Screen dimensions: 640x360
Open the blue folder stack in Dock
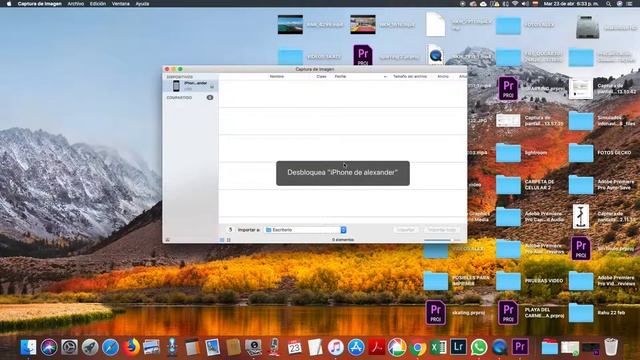click(x=549, y=347)
